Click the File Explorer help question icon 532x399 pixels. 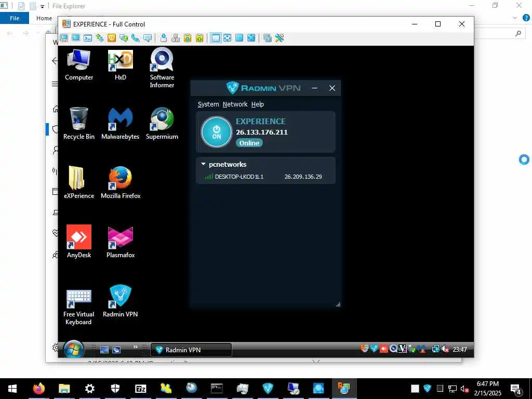click(526, 18)
